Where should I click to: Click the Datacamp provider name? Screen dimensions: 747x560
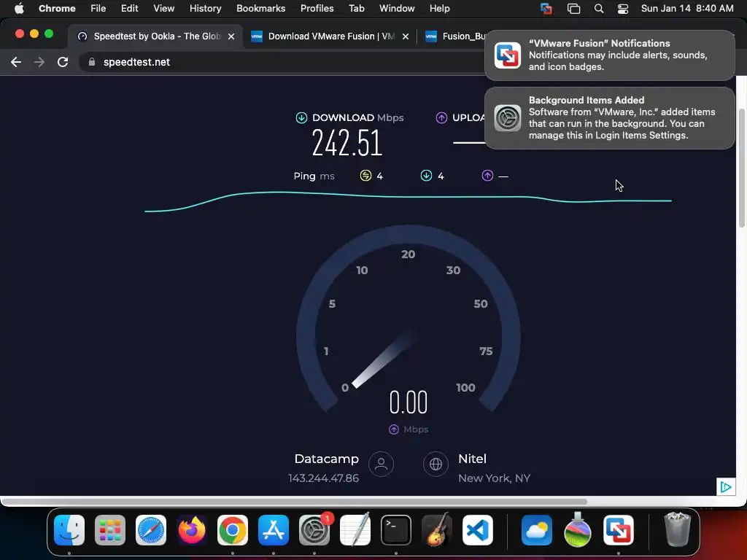coord(326,459)
